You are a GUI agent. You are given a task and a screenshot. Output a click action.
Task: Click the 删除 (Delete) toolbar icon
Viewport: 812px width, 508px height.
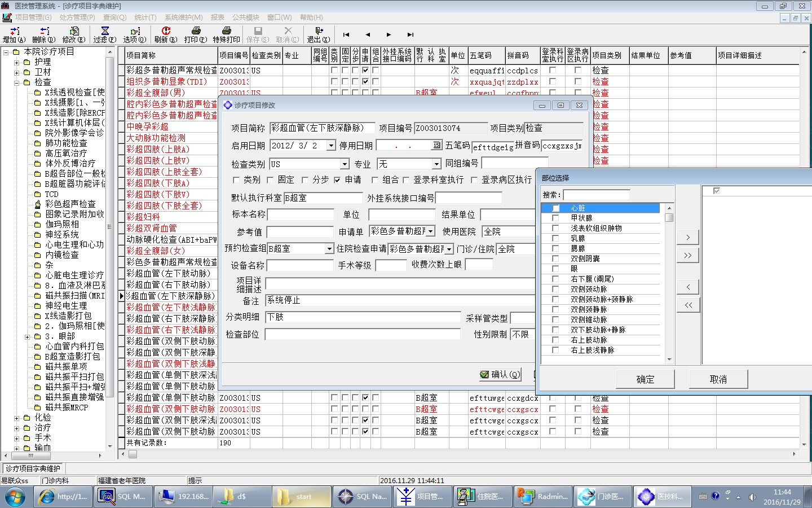[44, 34]
